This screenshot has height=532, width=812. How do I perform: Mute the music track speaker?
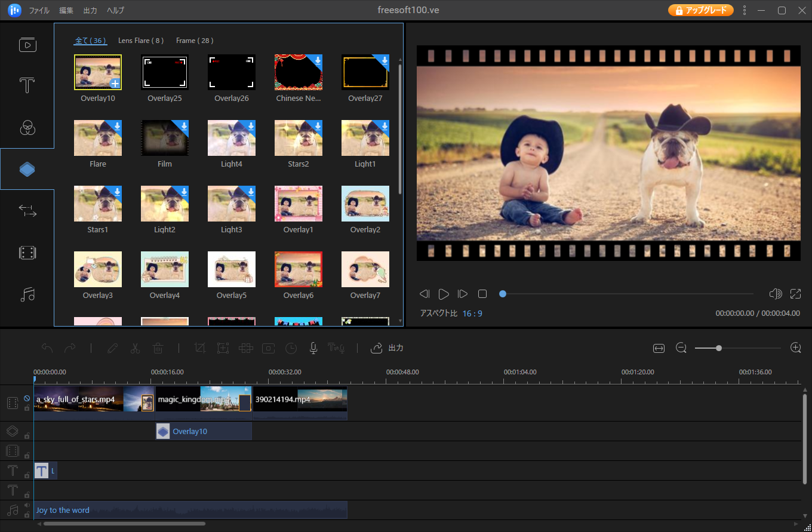pos(27,506)
